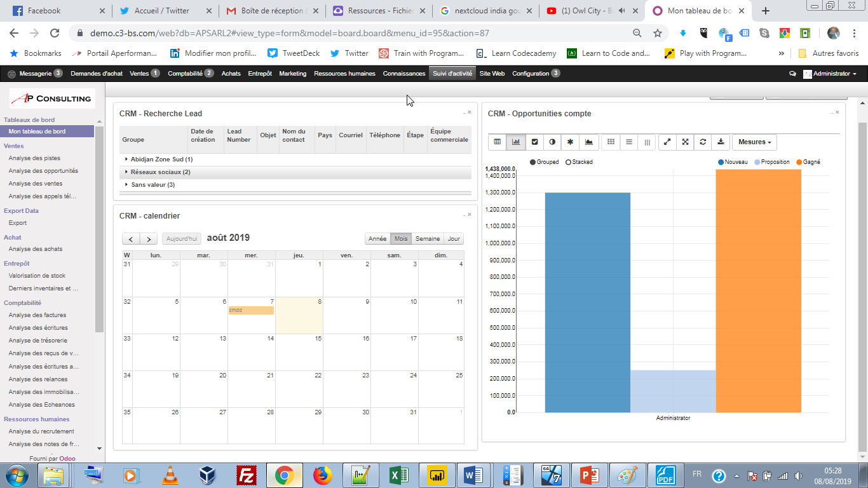Click the Aujourd'hui calendar button
Image resolution: width=868 pixels, height=488 pixels.
(x=182, y=239)
